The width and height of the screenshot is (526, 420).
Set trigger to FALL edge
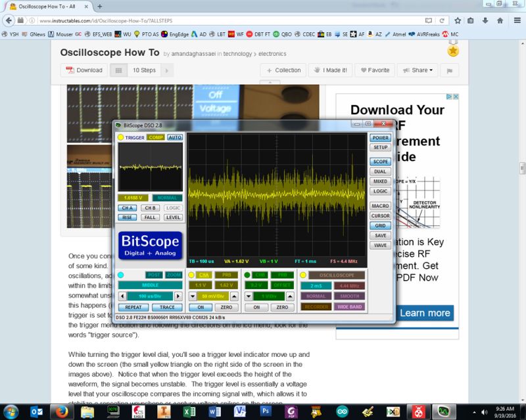[x=150, y=218]
